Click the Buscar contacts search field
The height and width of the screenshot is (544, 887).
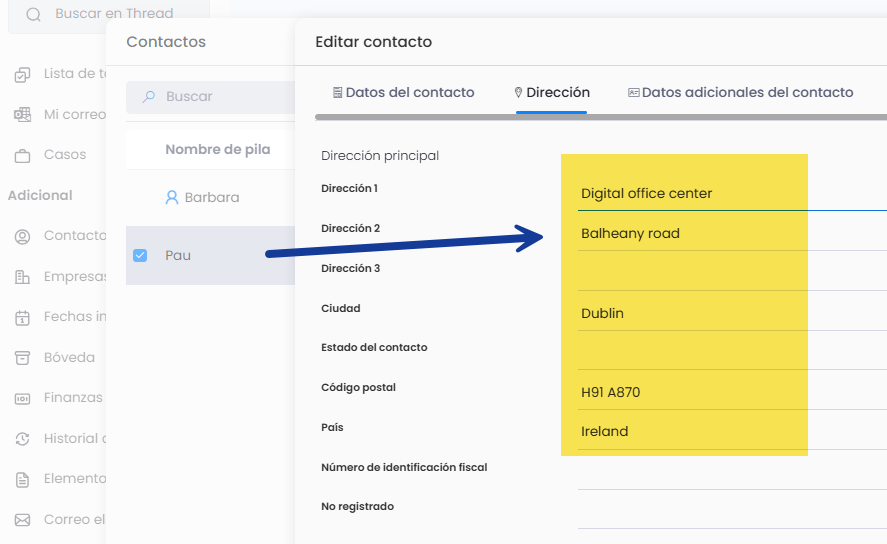[x=210, y=97]
